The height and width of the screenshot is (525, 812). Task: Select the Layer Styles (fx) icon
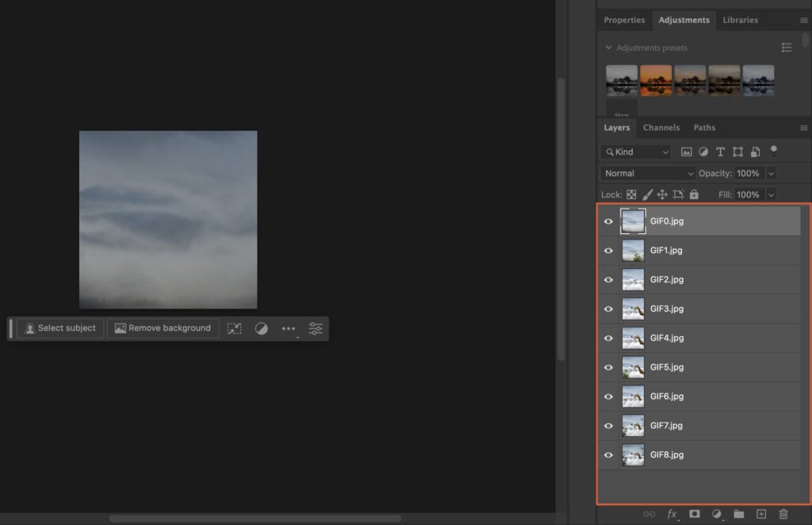(x=672, y=513)
